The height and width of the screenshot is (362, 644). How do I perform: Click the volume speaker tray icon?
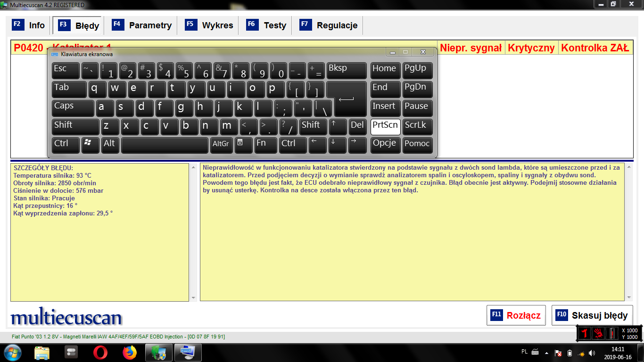(592, 353)
